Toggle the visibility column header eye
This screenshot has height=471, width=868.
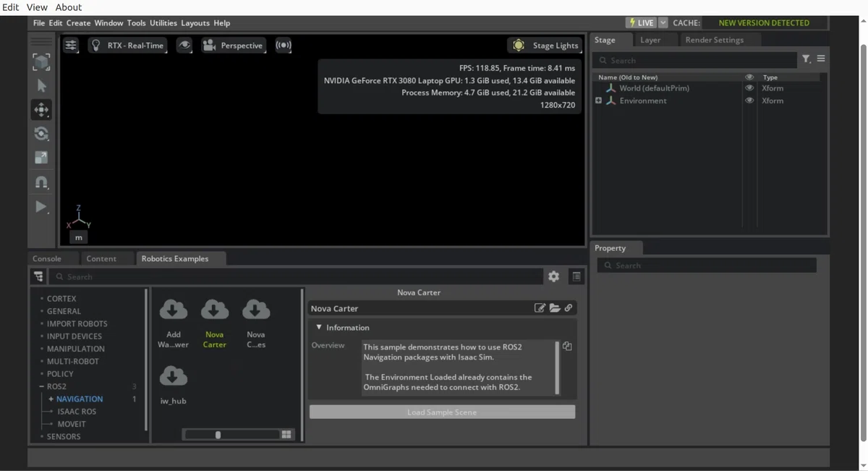[749, 77]
